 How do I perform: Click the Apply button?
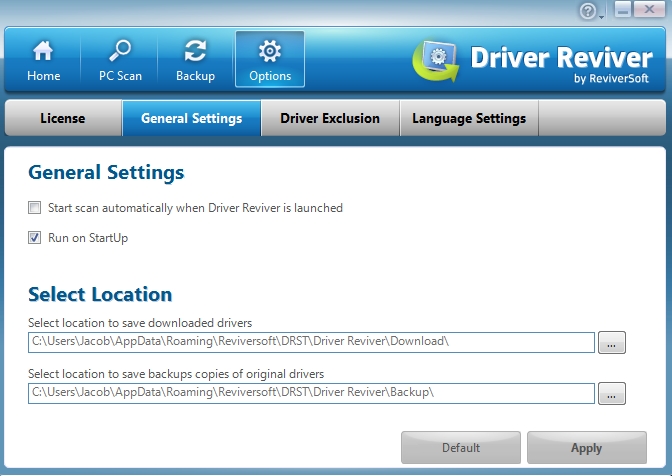click(587, 448)
